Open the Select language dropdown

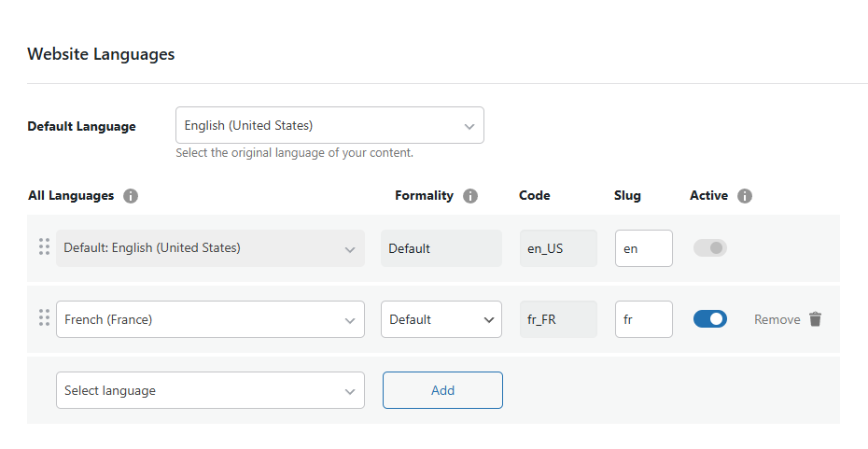pyautogui.click(x=210, y=390)
